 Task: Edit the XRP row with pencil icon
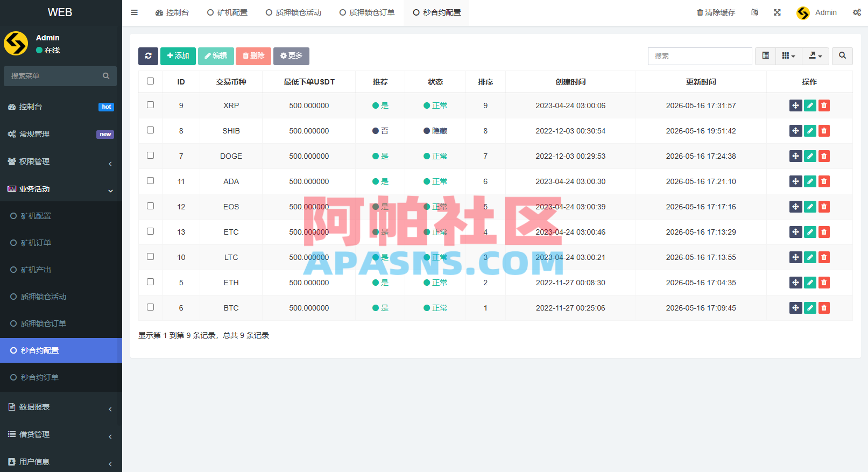click(810, 105)
